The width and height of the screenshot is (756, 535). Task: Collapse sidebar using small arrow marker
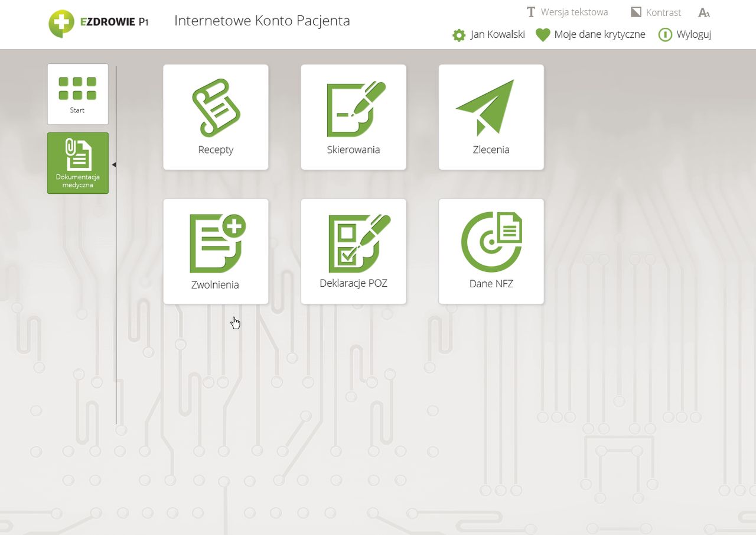coord(114,165)
